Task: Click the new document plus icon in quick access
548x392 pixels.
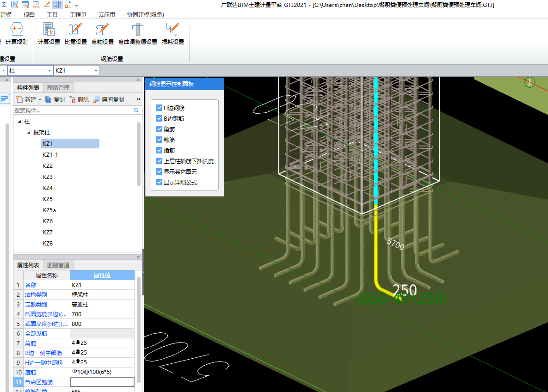Action: (x=68, y=5)
